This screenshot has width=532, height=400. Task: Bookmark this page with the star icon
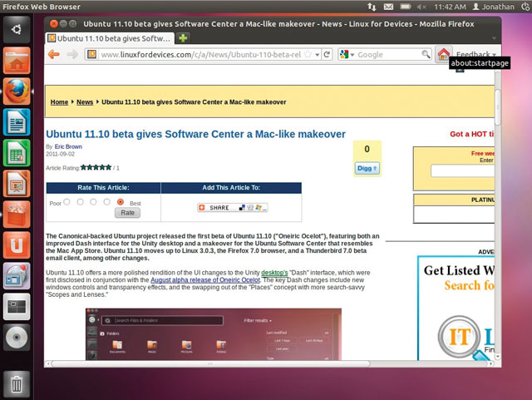(307, 55)
